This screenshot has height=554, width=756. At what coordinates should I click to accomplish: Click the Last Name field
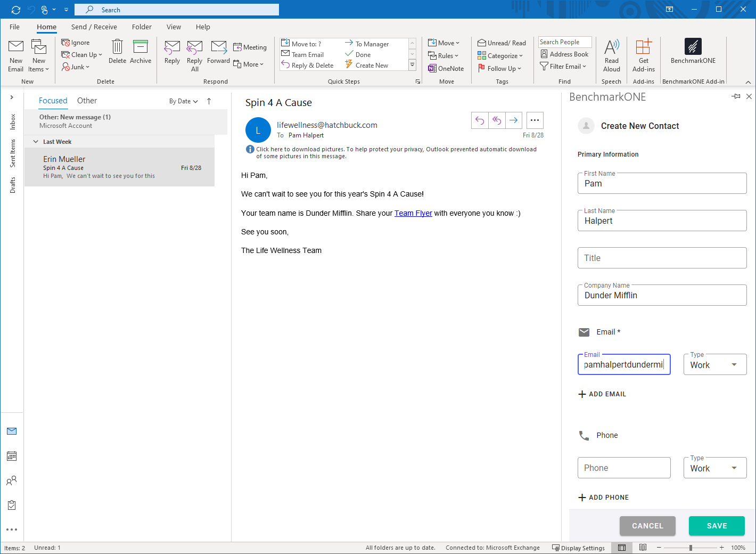(662, 221)
